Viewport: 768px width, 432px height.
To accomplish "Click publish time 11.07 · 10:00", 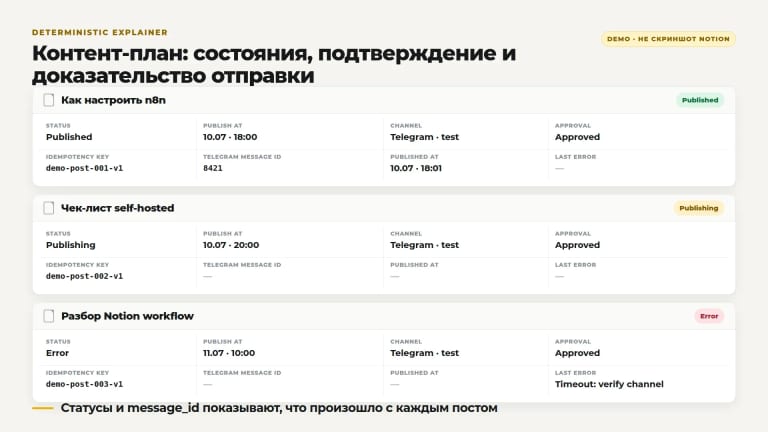I will click(x=229, y=353).
